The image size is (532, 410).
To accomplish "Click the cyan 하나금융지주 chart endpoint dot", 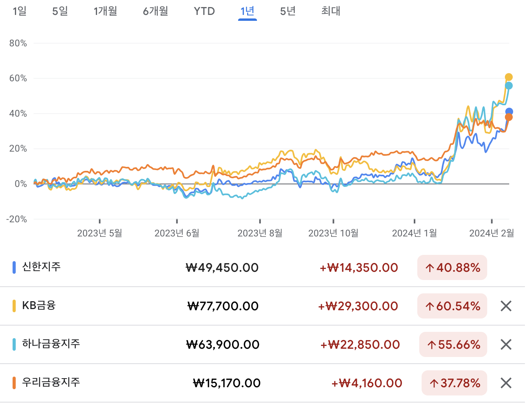I will [x=509, y=86].
